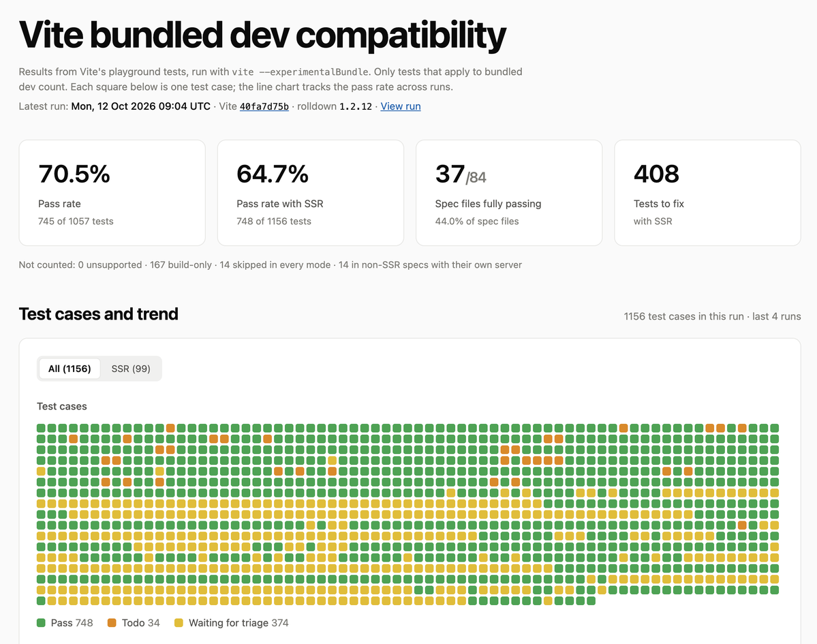Screen dimensions: 817x644
Task: Click the '748 of 1156 tests' text
Action: click(273, 221)
